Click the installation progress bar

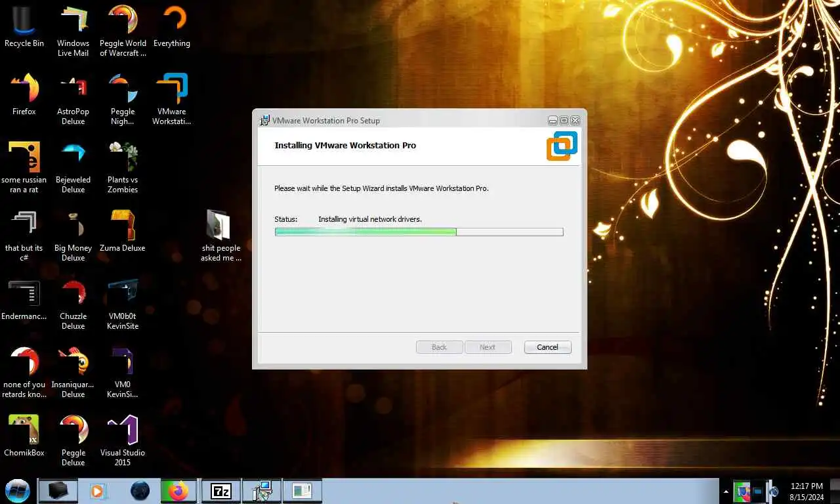click(419, 232)
